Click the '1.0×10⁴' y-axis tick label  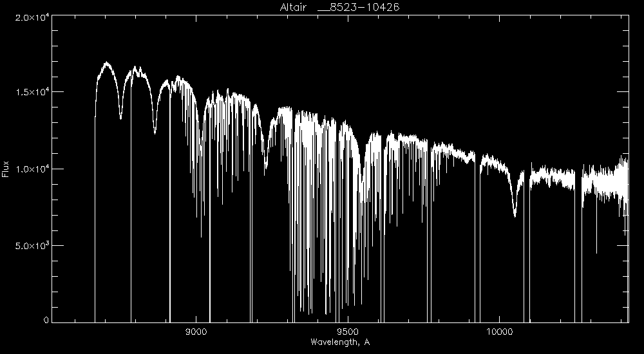tap(32, 169)
